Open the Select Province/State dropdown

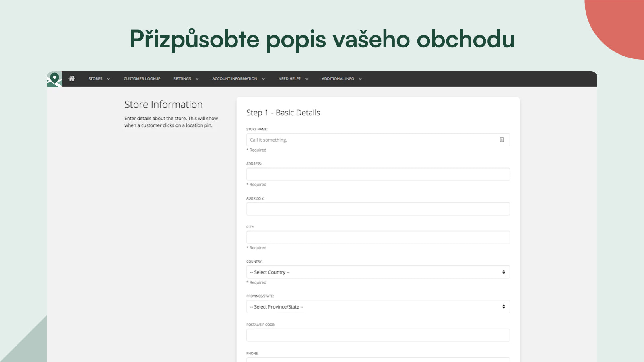[378, 306]
